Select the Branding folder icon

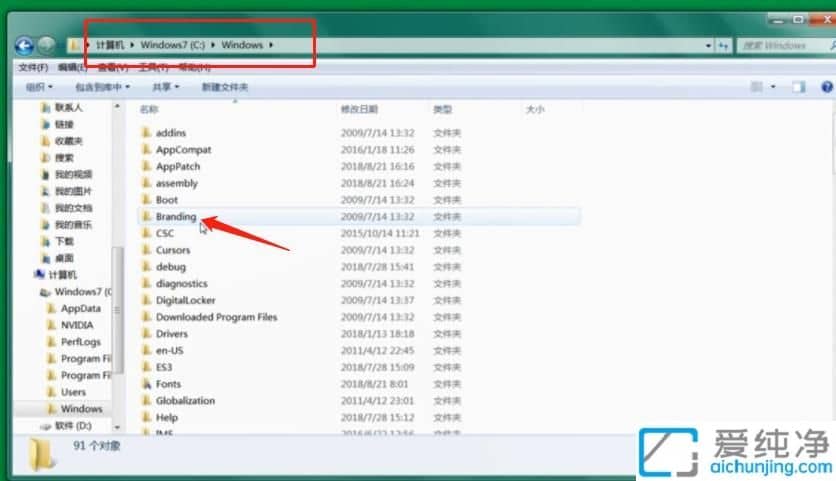147,216
